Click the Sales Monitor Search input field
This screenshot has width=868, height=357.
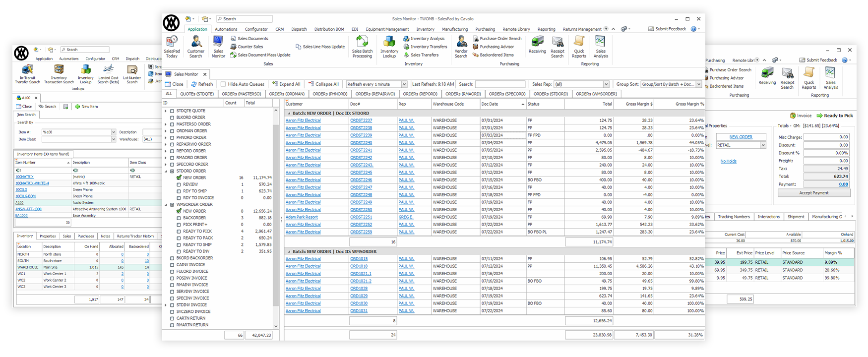tap(500, 84)
